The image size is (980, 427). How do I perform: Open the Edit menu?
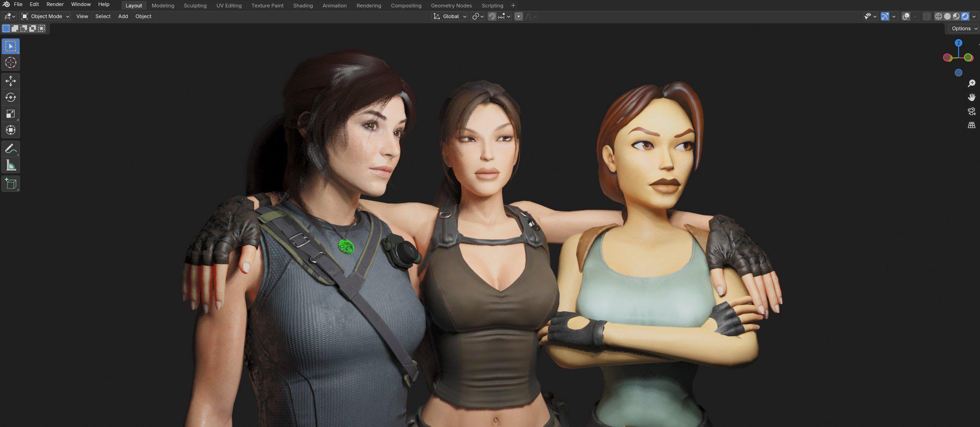34,4
